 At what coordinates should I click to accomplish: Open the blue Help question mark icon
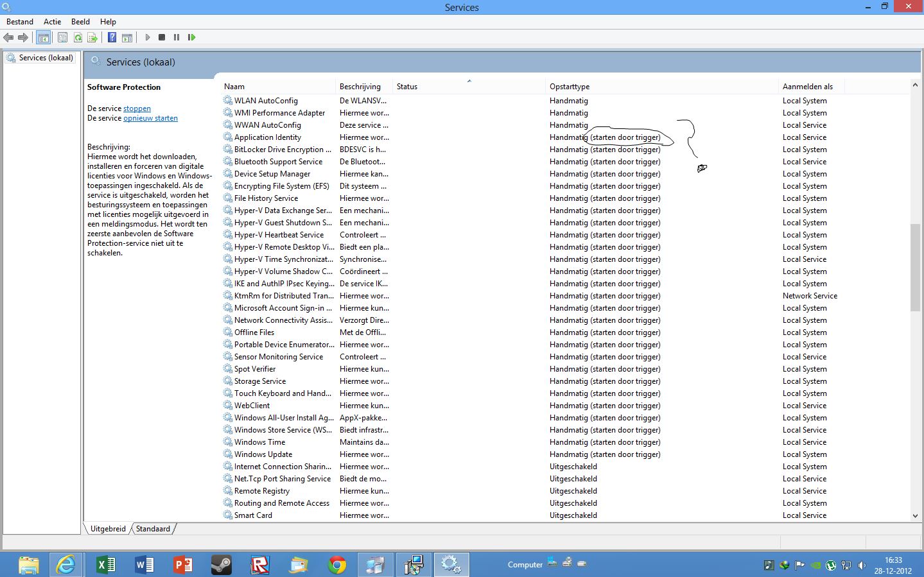(x=112, y=37)
